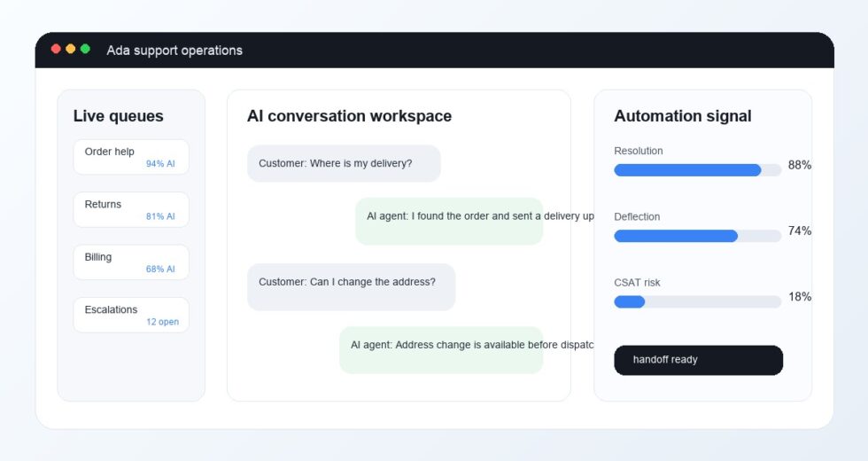Click the 'Live queues' heading

pyautogui.click(x=119, y=116)
